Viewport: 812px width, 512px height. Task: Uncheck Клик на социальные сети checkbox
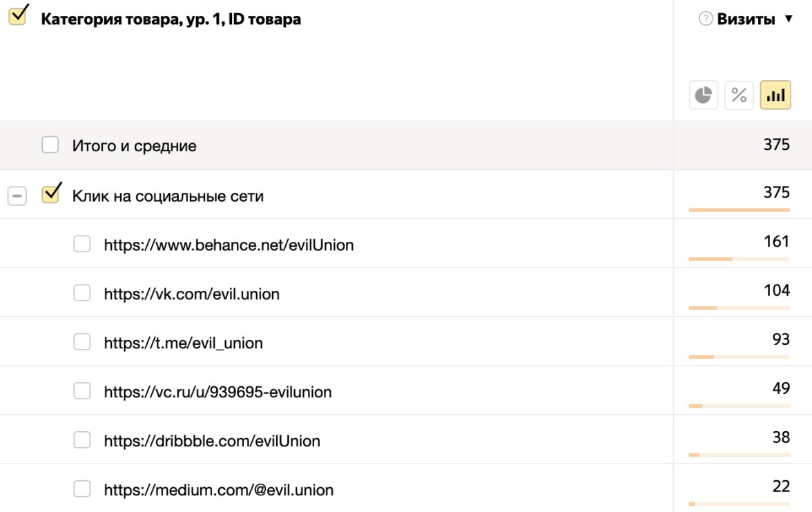50,196
